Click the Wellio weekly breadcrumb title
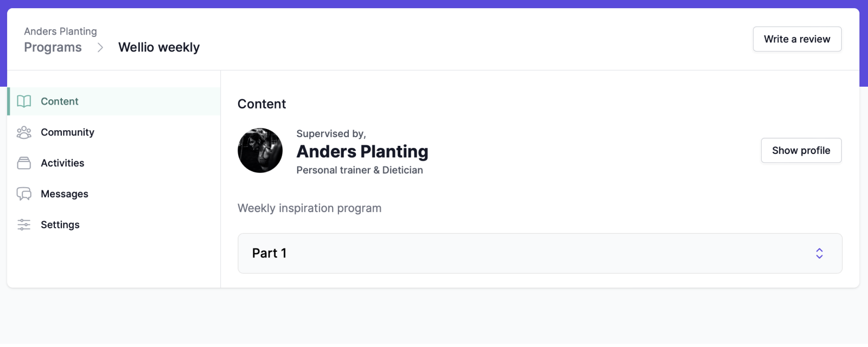868x347 pixels. point(159,48)
